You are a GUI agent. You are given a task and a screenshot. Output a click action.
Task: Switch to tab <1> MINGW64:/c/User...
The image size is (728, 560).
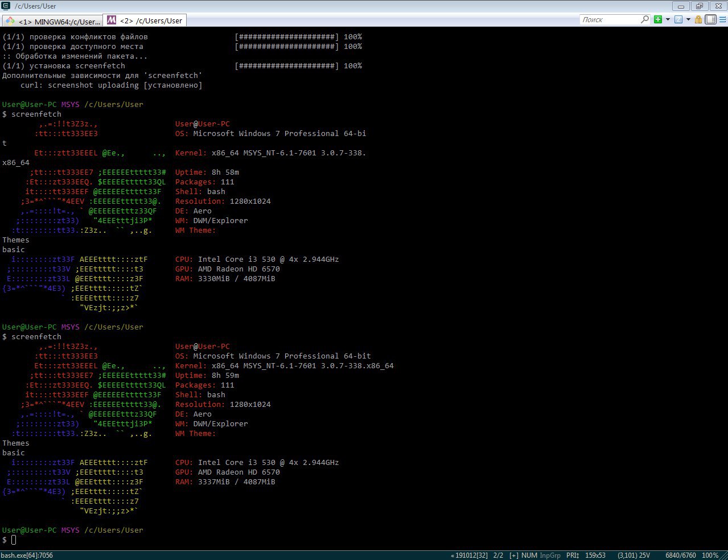(52, 21)
